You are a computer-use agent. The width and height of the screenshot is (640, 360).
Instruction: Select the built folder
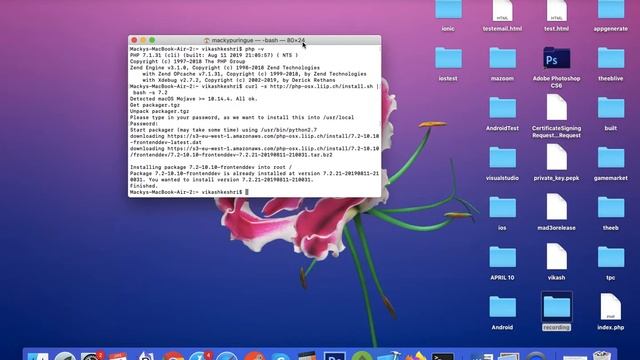pos(611,107)
